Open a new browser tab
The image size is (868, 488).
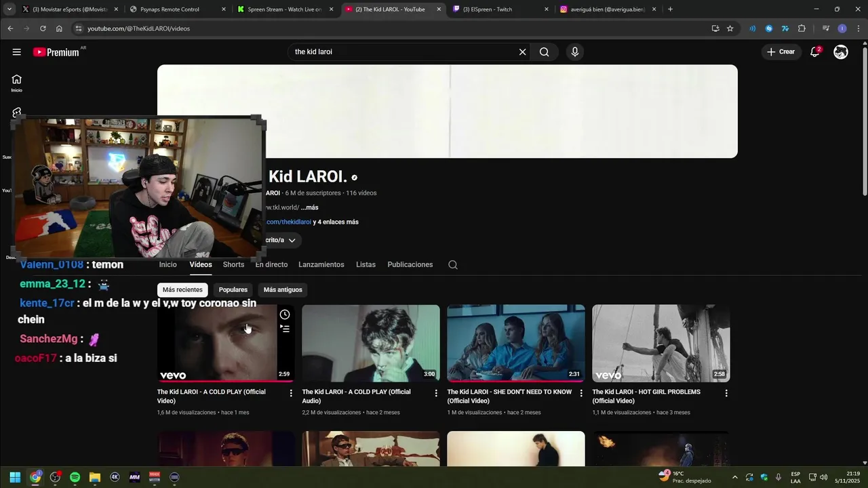(x=670, y=9)
